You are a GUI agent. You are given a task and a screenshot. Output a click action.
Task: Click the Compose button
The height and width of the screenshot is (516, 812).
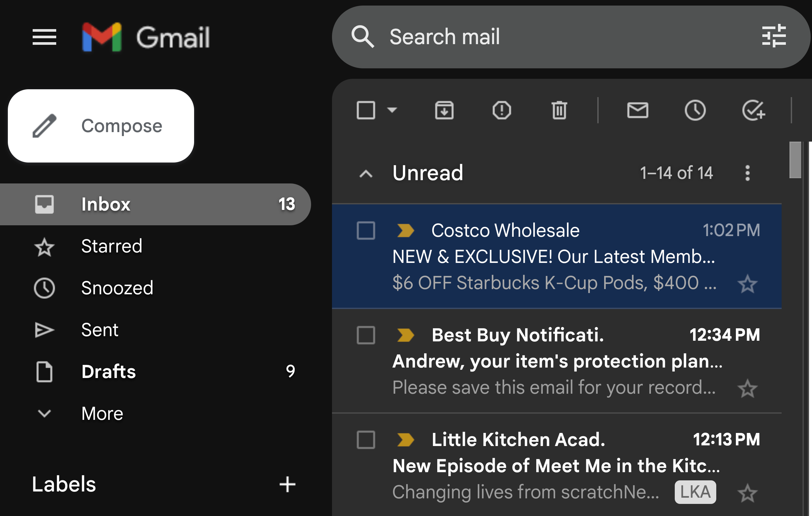click(101, 126)
